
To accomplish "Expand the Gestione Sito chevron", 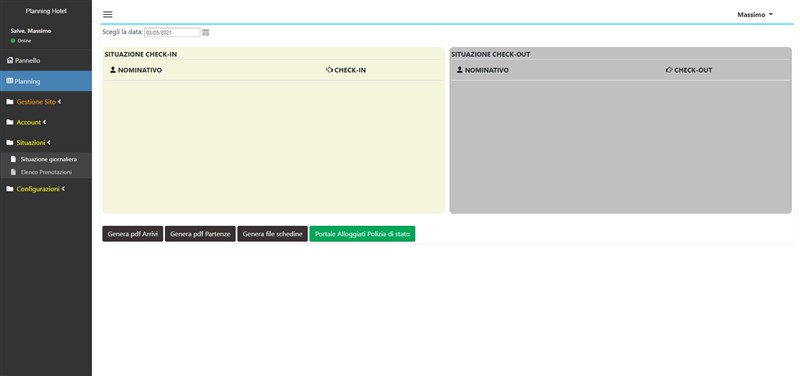I will (59, 102).
